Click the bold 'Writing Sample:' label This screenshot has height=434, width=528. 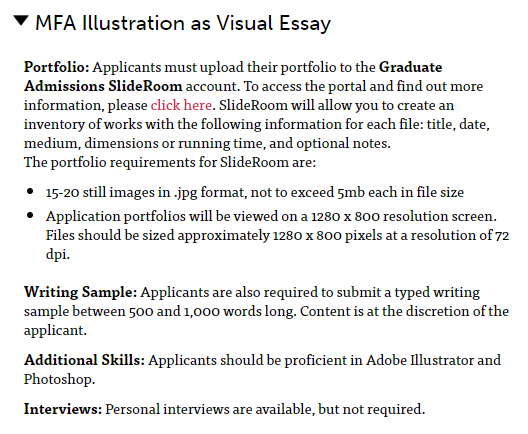click(80, 292)
